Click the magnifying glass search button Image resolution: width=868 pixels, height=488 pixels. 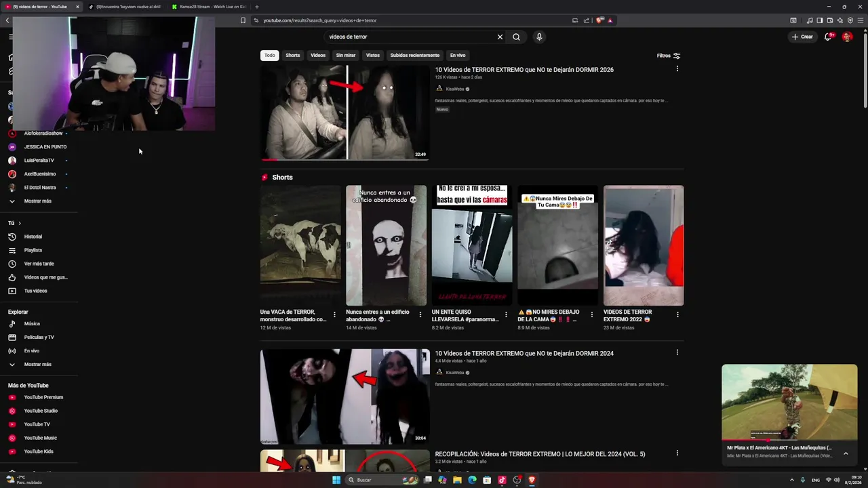pos(516,37)
